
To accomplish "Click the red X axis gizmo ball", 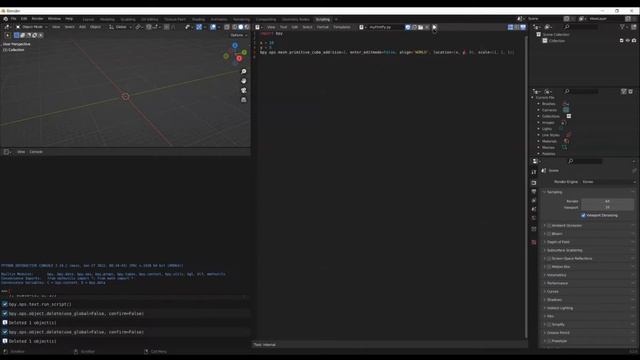I will pyautogui.click(x=239, y=58).
